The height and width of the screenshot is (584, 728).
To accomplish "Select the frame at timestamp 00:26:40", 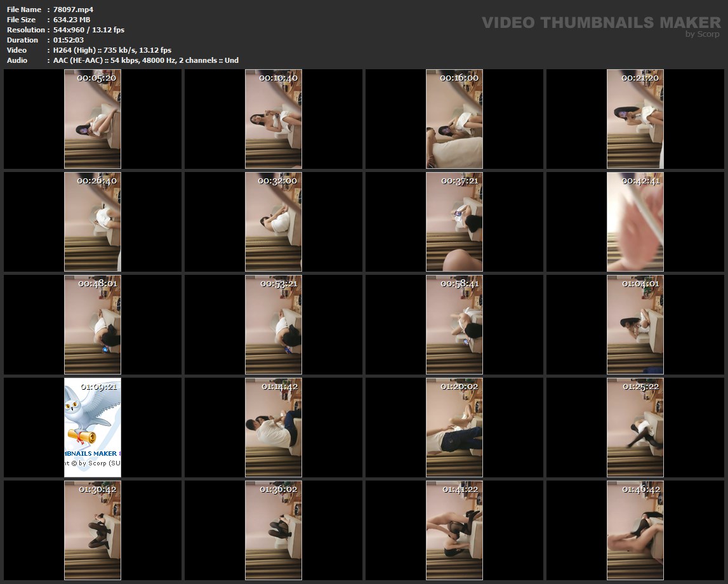I will tap(93, 222).
